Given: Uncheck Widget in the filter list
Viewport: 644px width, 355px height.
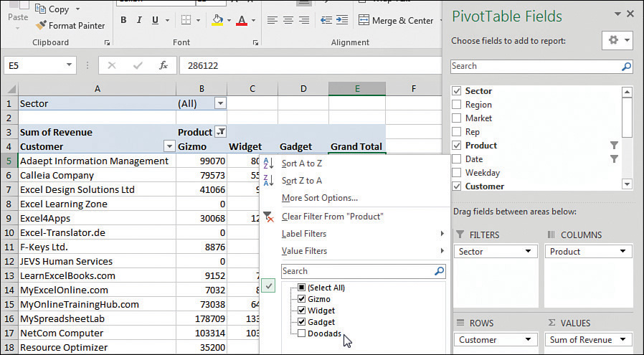Looking at the screenshot, I should [x=301, y=311].
